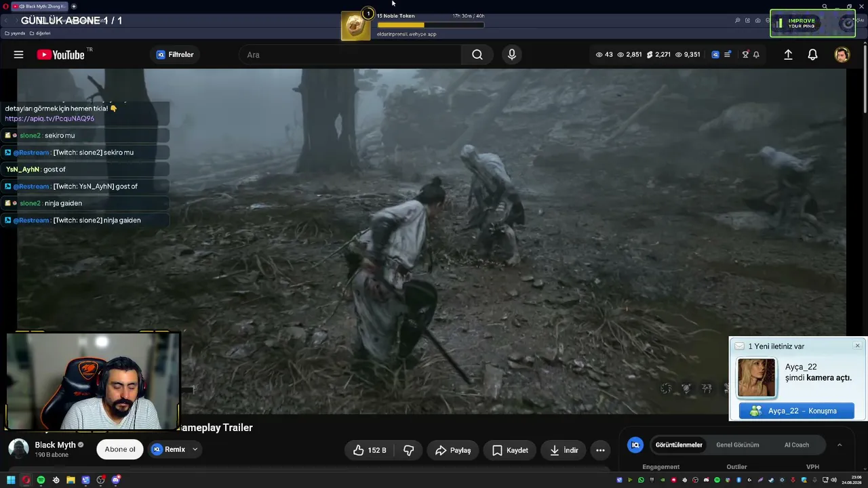Click the Noble Token progress bar
The image size is (868, 488).
tap(431, 25)
